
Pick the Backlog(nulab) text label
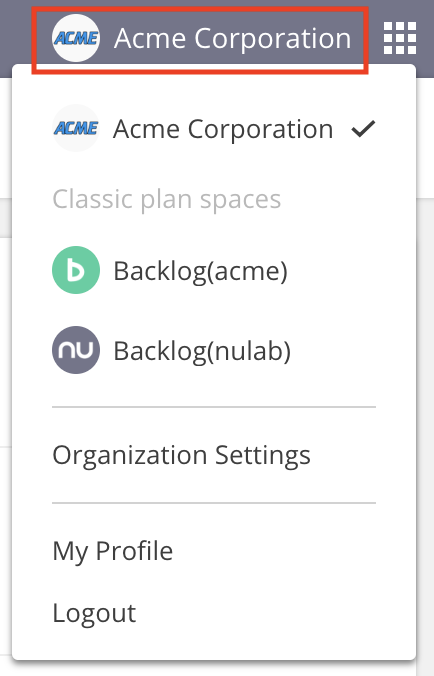(x=202, y=351)
